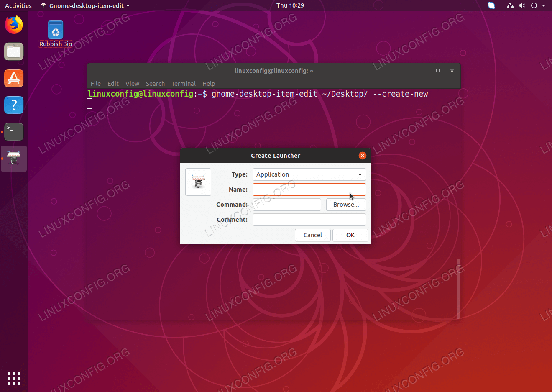Image resolution: width=552 pixels, height=392 pixels.
Task: Switch to the Terminal dock icon
Action: pos(14,132)
